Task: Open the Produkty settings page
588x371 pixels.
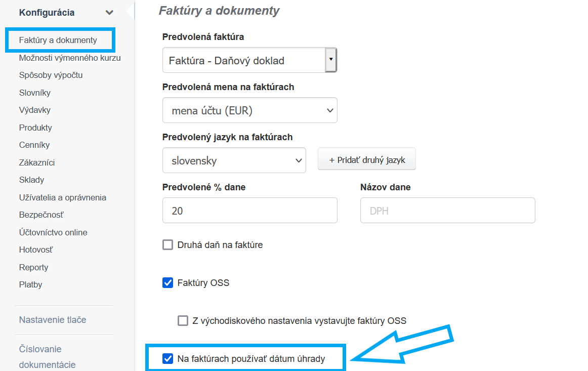Action: [x=35, y=128]
